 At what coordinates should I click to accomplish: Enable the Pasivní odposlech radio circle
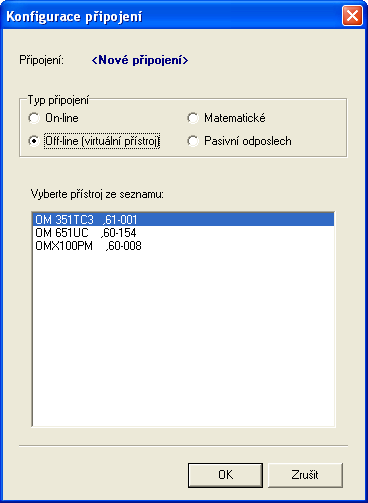[x=193, y=141]
